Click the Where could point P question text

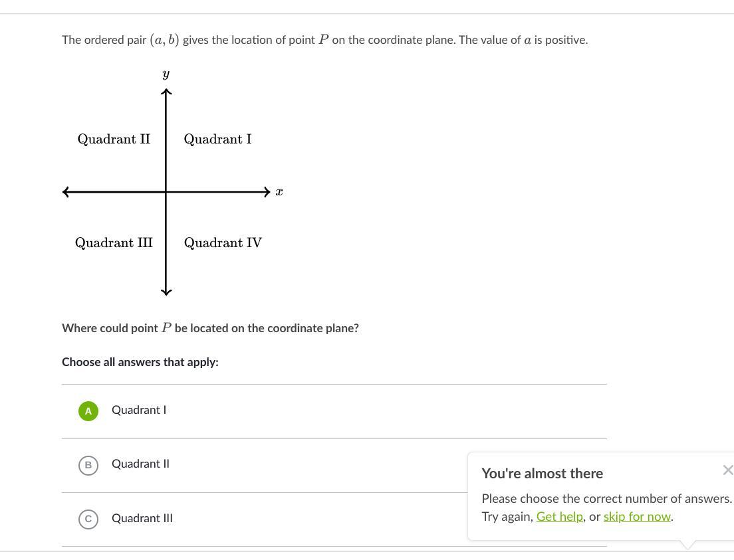click(210, 328)
